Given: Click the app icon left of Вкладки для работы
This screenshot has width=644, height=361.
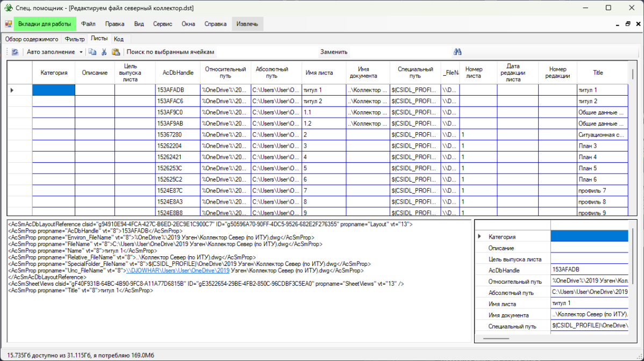Looking at the screenshot, I should click(9, 24).
